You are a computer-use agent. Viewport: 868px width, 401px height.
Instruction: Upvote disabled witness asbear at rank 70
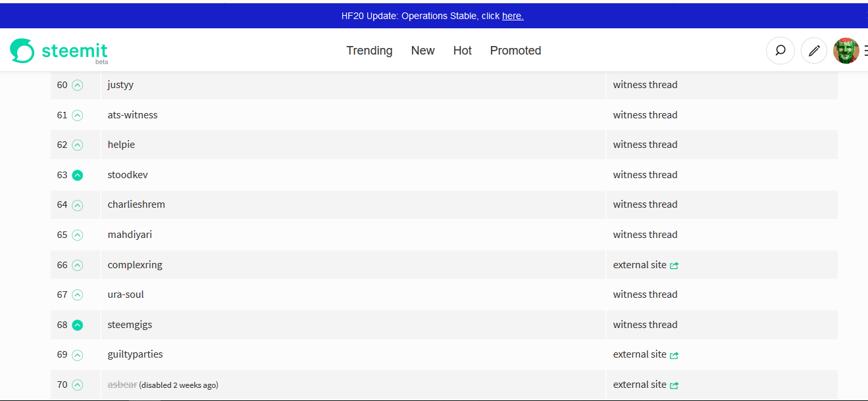coord(78,385)
